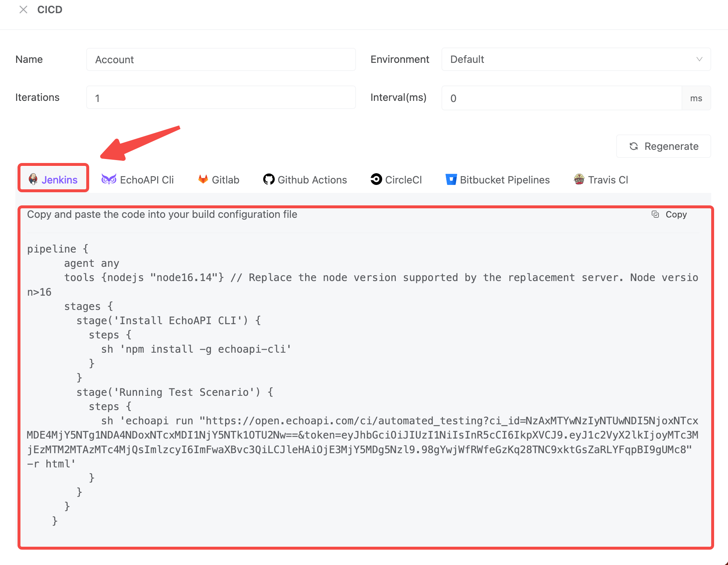728x565 pixels.
Task: Select the Github Actions tab
Action: pos(305,179)
